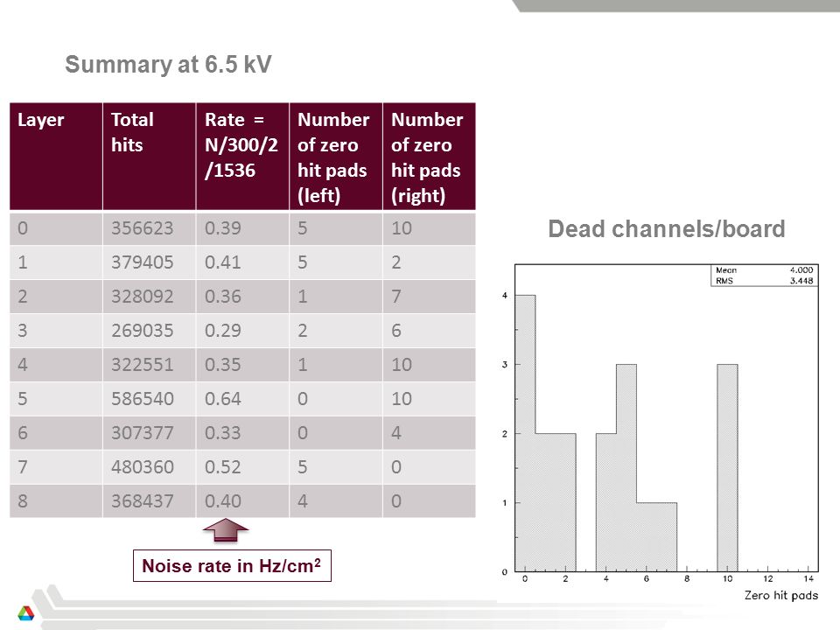
Task: Click the 'Total hits' column header
Action: [x=149, y=156]
